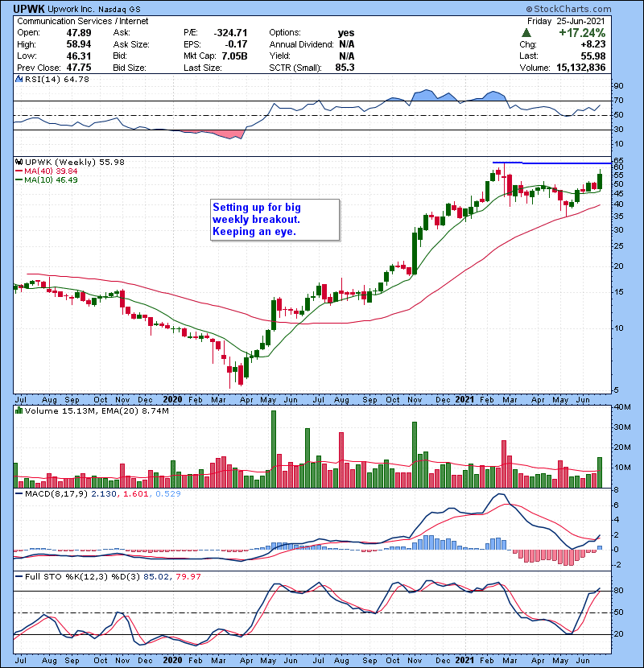The image size is (644, 668).
Task: Click the green up-arrow beside +17.24%
Action: [x=526, y=33]
